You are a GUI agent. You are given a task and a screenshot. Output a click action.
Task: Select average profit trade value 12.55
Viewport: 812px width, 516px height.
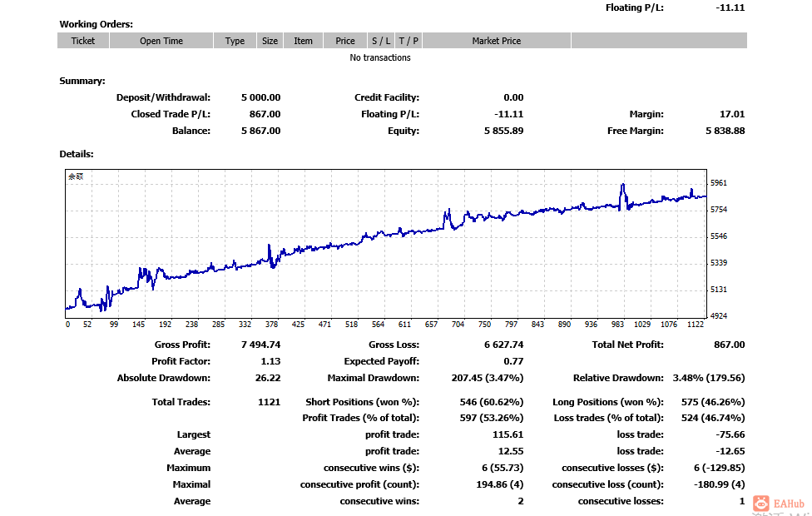coord(511,451)
